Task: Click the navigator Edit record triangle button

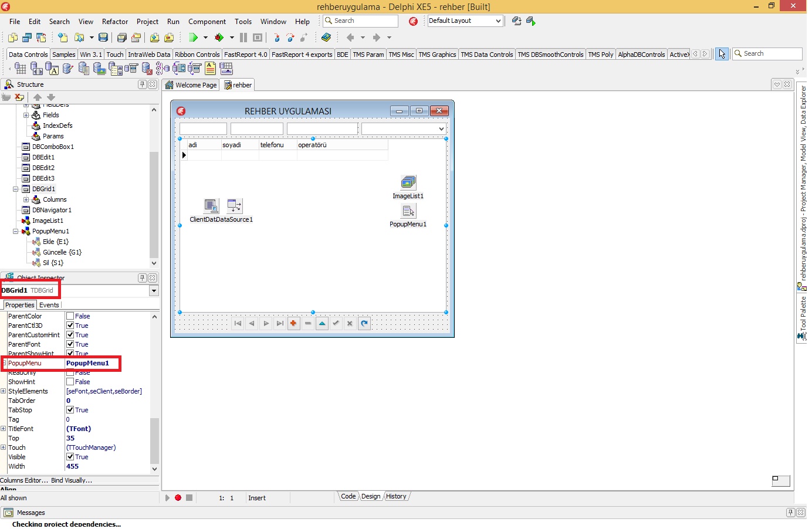Action: [322, 323]
